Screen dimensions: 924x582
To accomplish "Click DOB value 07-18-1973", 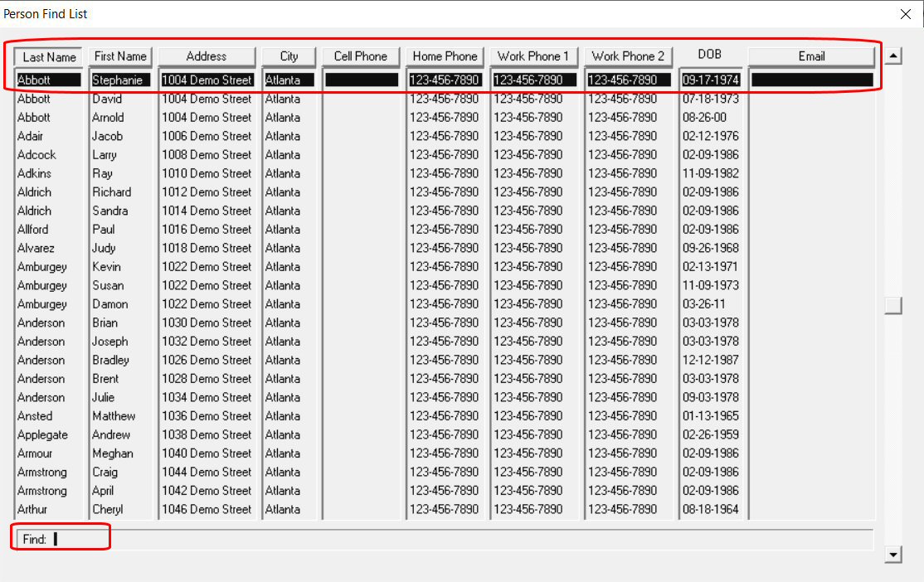I will (711, 99).
